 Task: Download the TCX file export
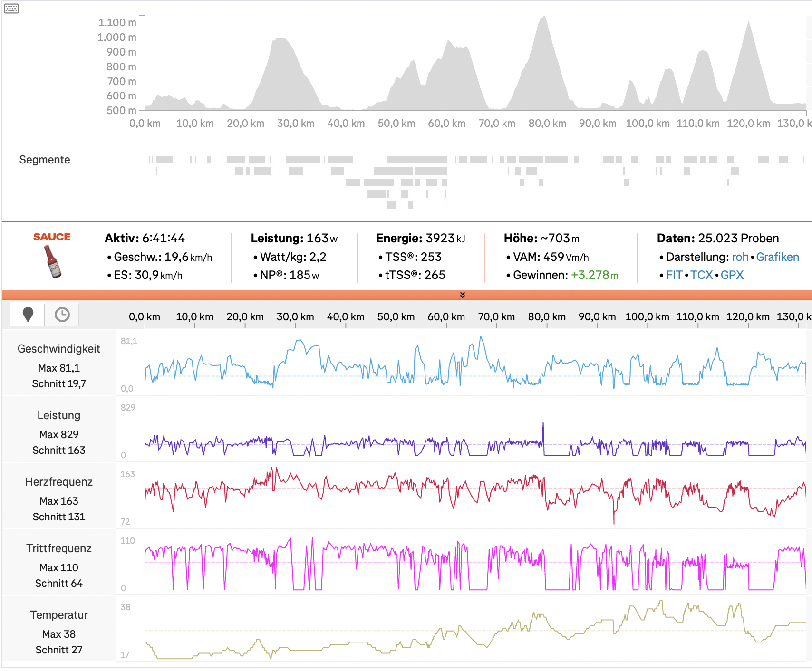pyautogui.click(x=702, y=275)
